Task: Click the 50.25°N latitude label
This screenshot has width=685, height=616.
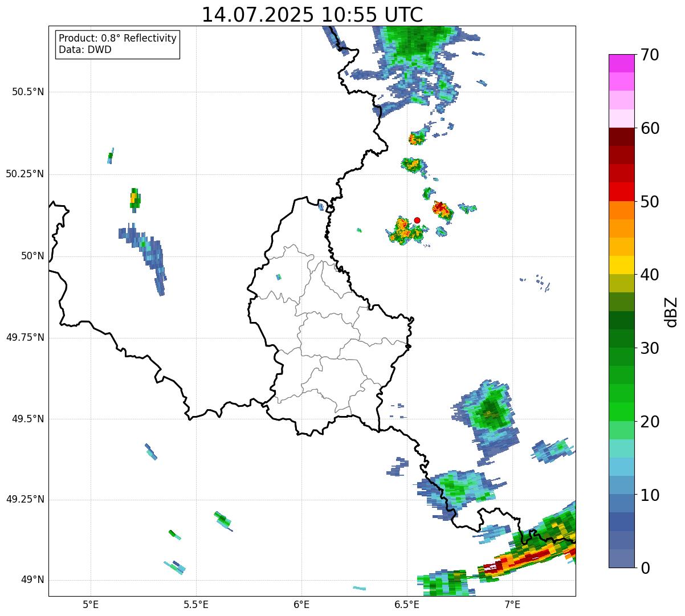Action: coord(25,174)
